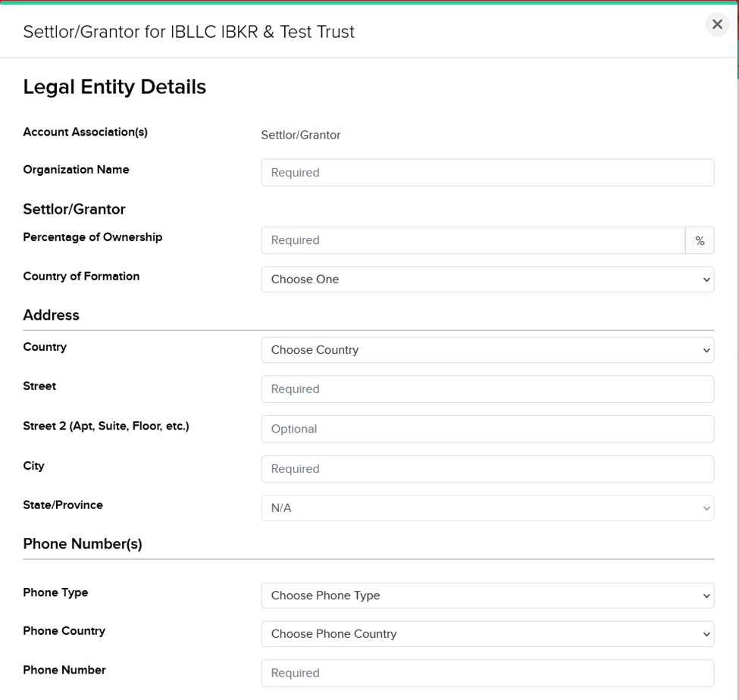Select the optional Street 2 field
The image size is (739, 700).
(x=487, y=429)
